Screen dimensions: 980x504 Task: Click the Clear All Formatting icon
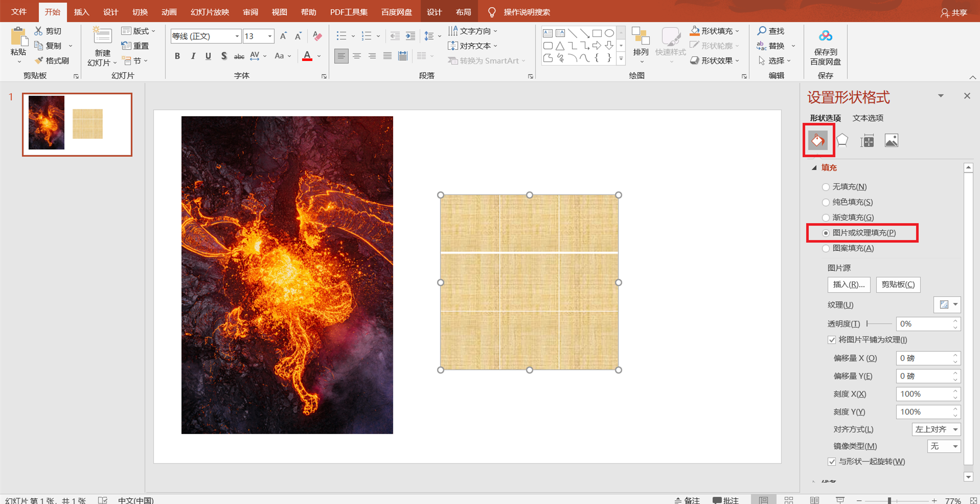click(317, 36)
